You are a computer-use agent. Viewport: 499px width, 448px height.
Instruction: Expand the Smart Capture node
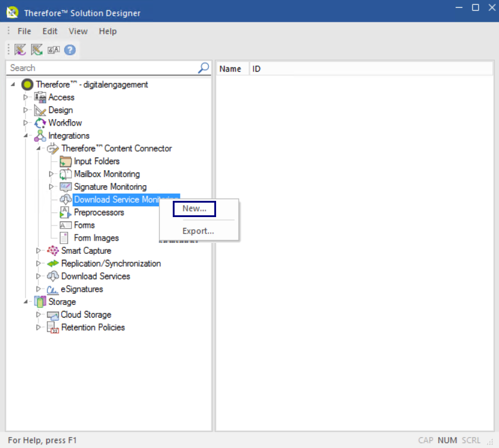coord(38,251)
